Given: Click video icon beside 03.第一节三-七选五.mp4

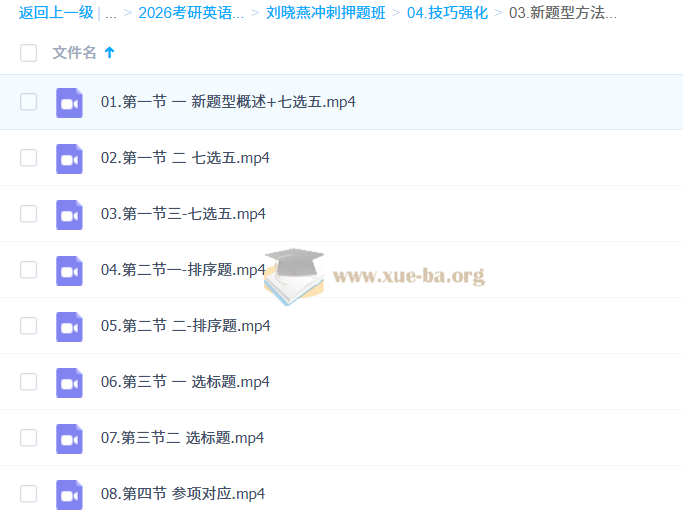Looking at the screenshot, I should pos(69,214).
